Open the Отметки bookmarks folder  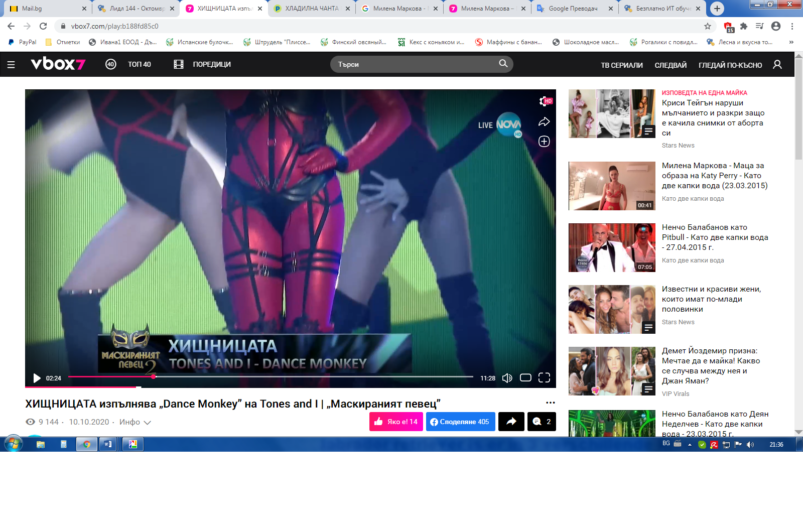coord(63,42)
